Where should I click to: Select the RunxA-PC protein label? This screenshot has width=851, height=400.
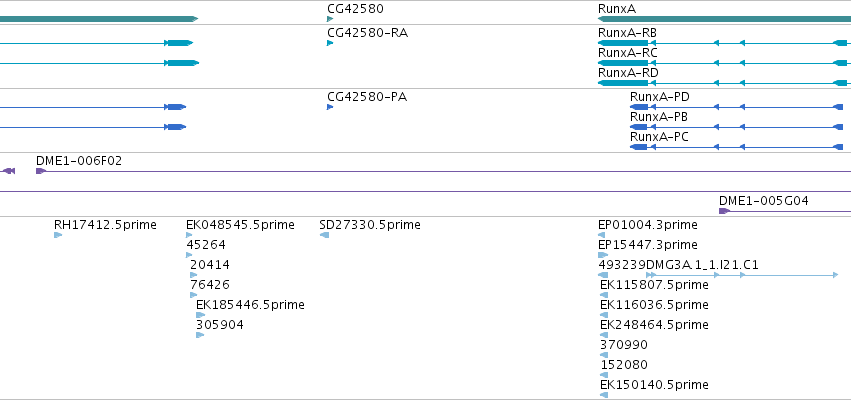tap(659, 137)
